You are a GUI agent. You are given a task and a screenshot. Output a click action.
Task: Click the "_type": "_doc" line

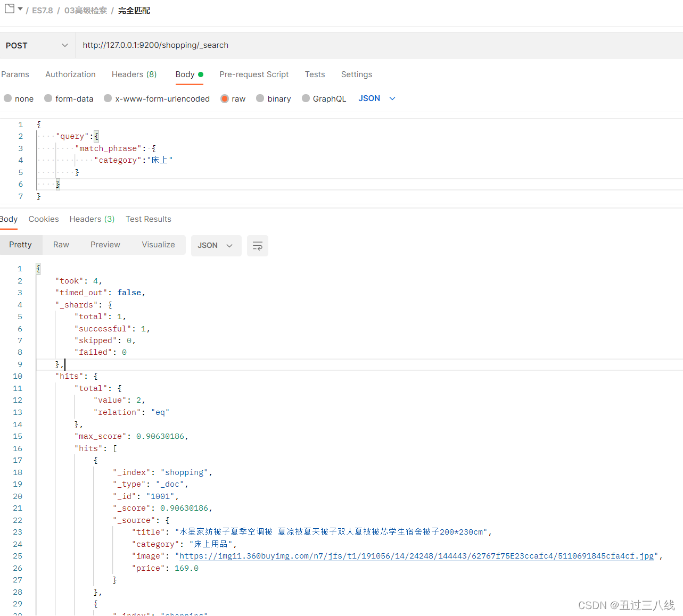[x=151, y=484]
